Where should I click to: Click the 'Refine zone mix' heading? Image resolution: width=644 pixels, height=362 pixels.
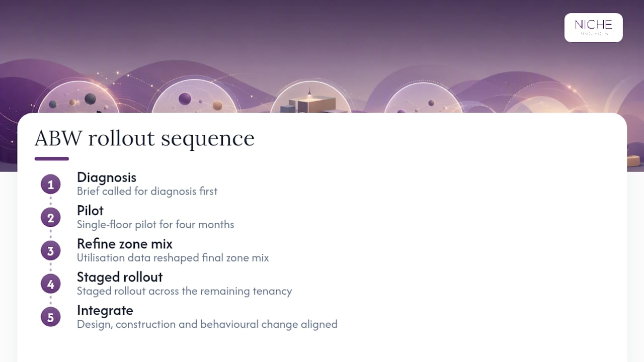pyautogui.click(x=125, y=244)
